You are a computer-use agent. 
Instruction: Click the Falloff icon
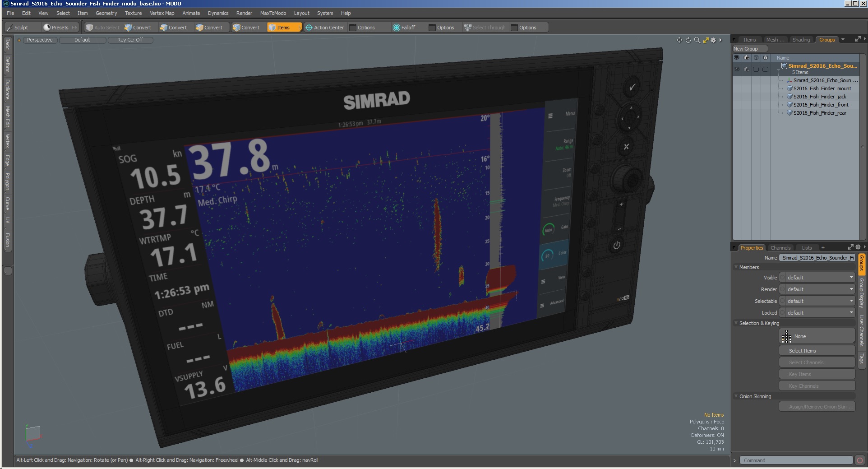point(397,28)
